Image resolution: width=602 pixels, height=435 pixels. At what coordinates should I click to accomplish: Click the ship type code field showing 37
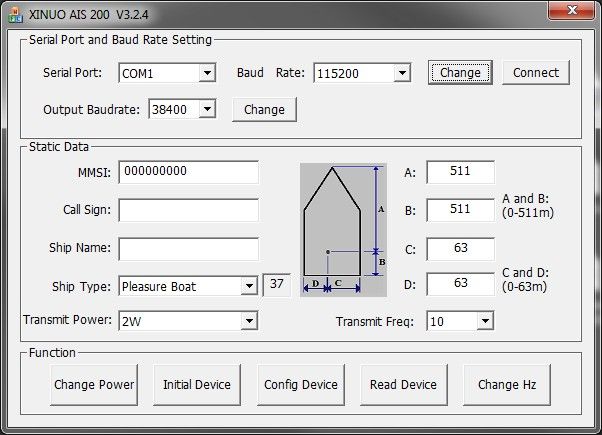point(276,284)
